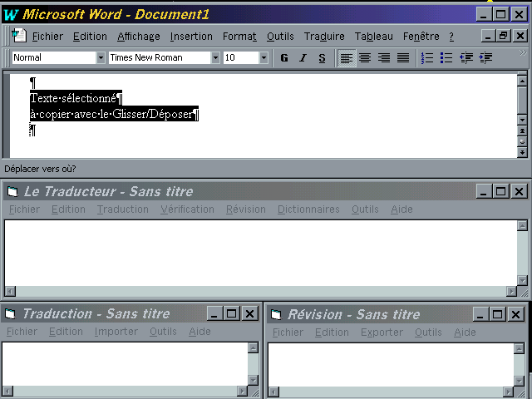
Task: Click Le Traducteur vertical scroll down arrow
Action: pyautogui.click(x=522, y=281)
